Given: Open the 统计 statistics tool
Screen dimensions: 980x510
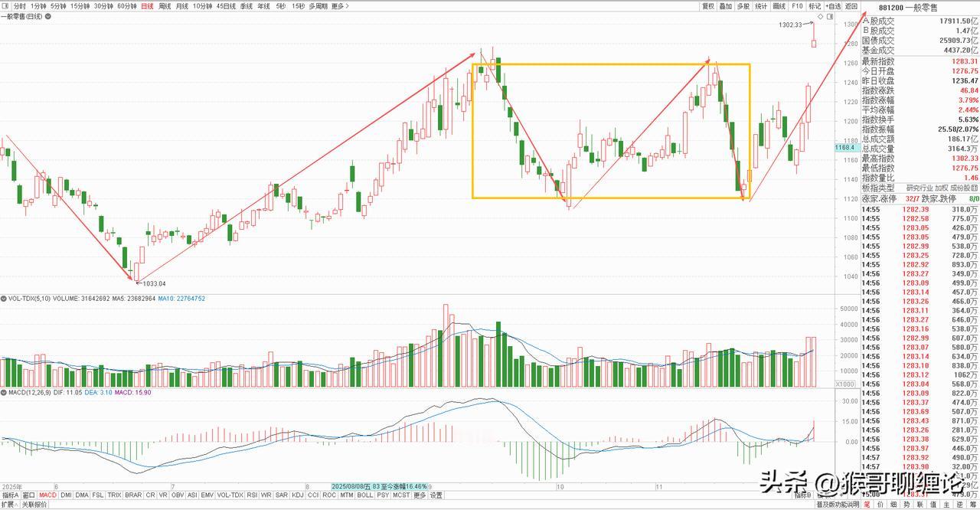Looking at the screenshot, I should pos(761,6).
